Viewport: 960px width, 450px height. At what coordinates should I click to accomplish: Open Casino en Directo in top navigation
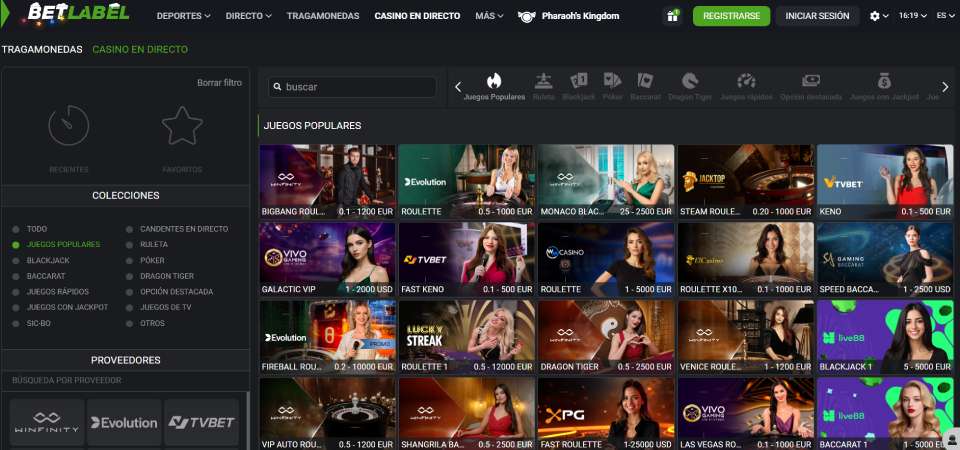(x=417, y=16)
